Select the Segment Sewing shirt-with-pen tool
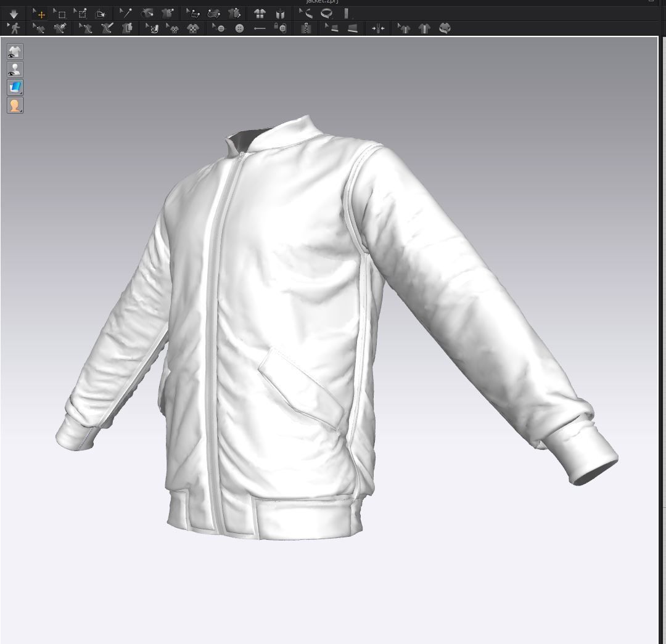The width and height of the screenshot is (666, 644). (x=60, y=28)
